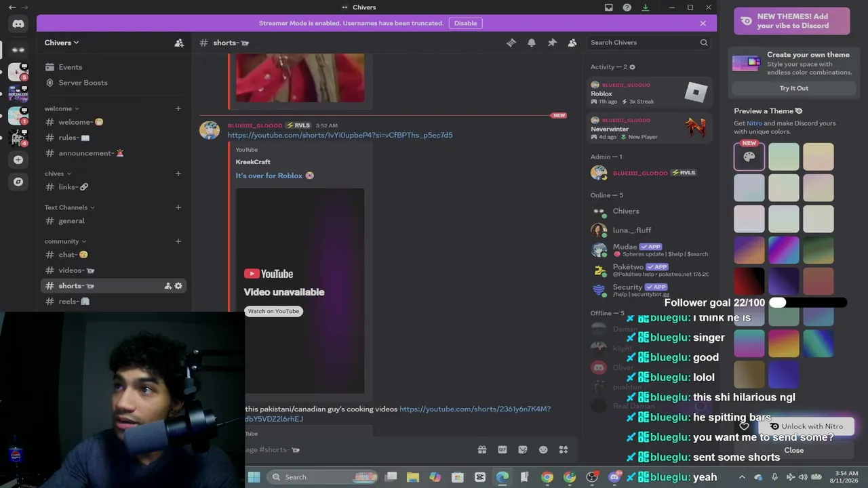Collapse the chives category
This screenshot has height=488, width=868.
point(58,174)
